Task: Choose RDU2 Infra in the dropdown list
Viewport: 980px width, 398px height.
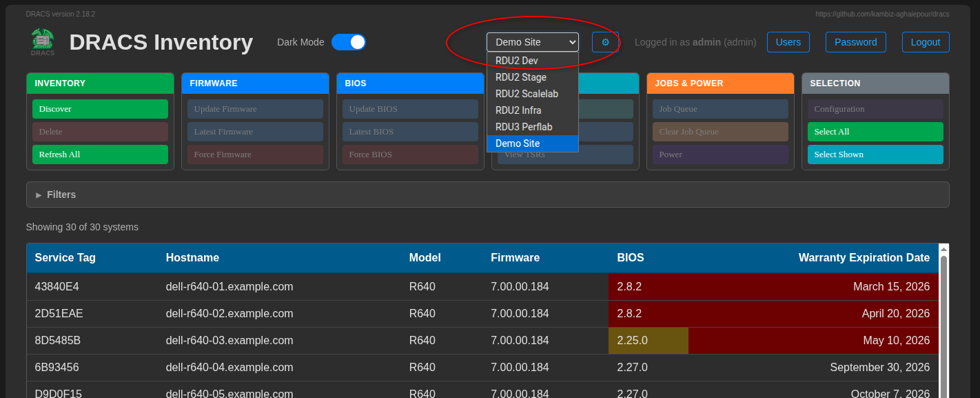Action: pos(533,110)
